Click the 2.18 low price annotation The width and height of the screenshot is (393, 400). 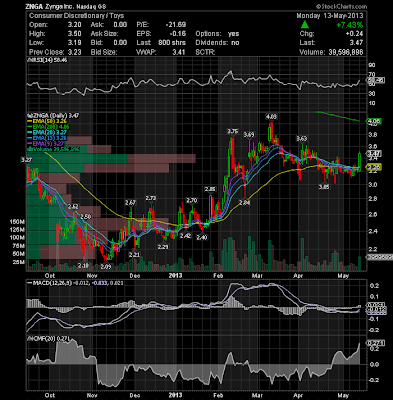pyautogui.click(x=84, y=265)
